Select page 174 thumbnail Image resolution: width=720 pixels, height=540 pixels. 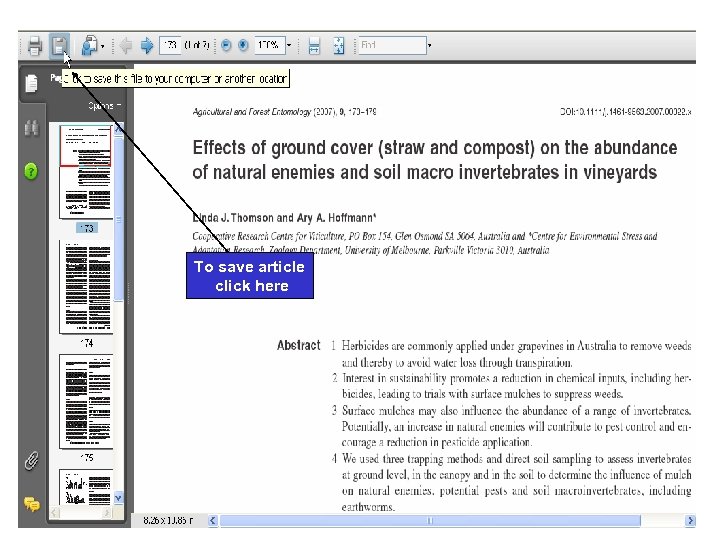pos(86,287)
